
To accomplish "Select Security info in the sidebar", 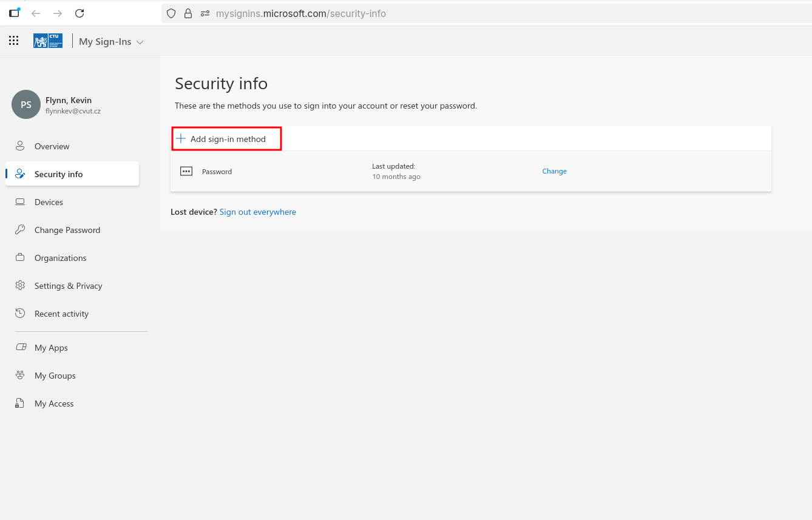I will tap(58, 174).
